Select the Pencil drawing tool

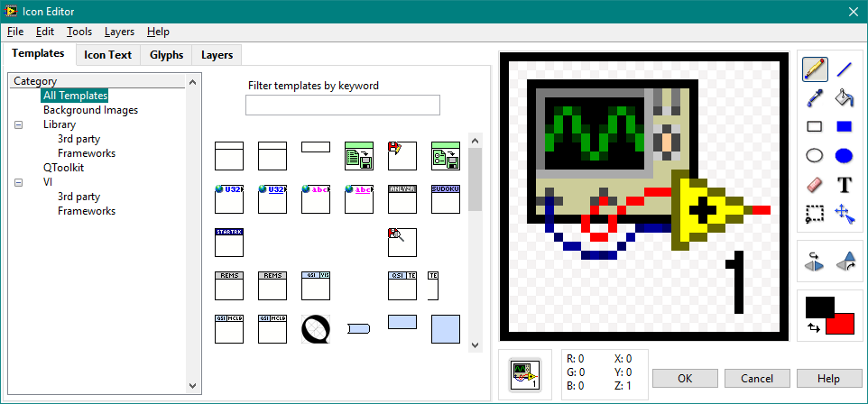point(815,69)
